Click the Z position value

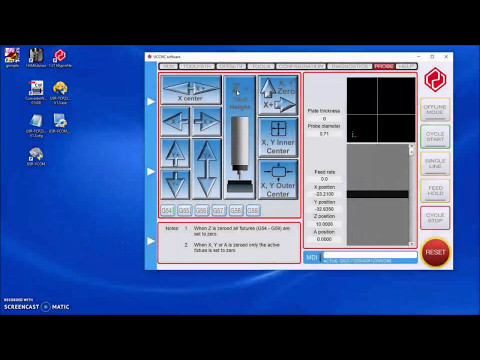pos(324,224)
